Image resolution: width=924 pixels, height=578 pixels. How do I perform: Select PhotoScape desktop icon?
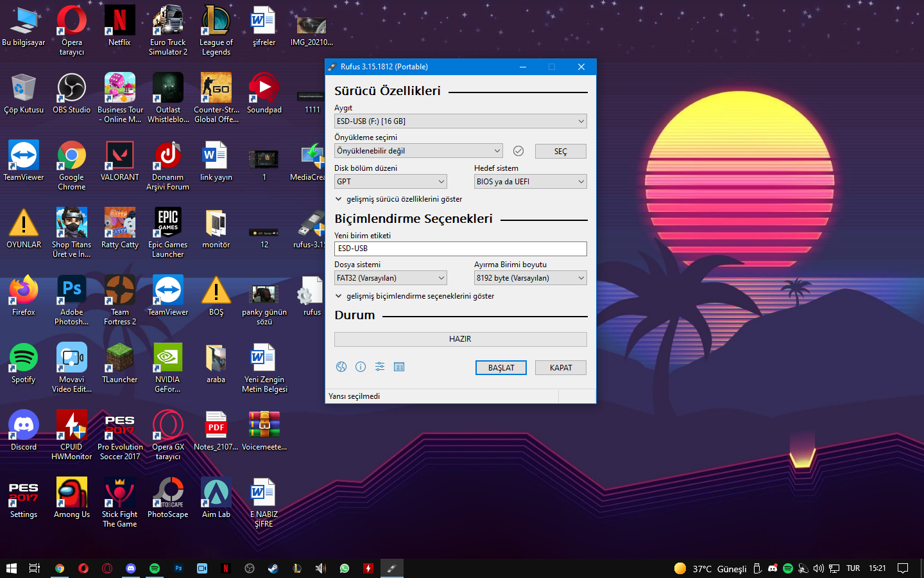(168, 499)
